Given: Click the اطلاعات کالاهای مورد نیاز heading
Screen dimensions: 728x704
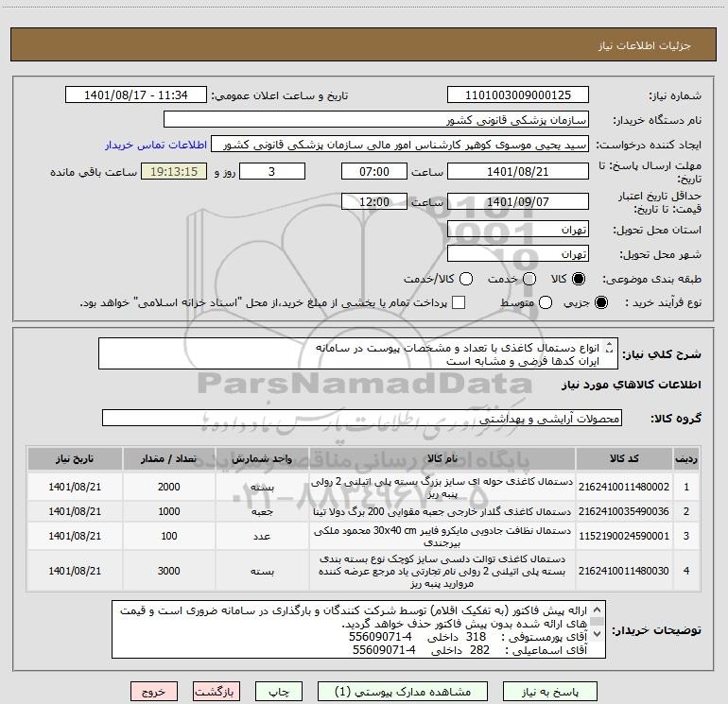Looking at the screenshot, I should pyautogui.click(x=631, y=385).
